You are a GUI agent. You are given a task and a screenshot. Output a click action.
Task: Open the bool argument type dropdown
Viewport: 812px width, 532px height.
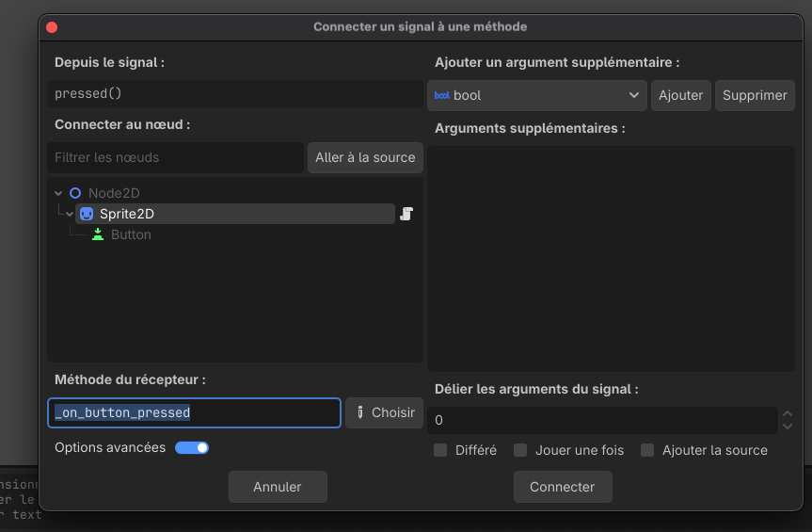tap(537, 95)
